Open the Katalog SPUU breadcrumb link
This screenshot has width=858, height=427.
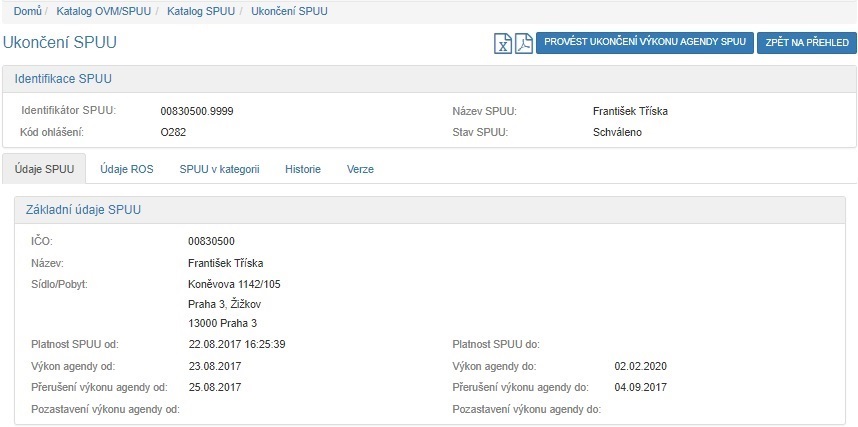pyautogui.click(x=201, y=11)
